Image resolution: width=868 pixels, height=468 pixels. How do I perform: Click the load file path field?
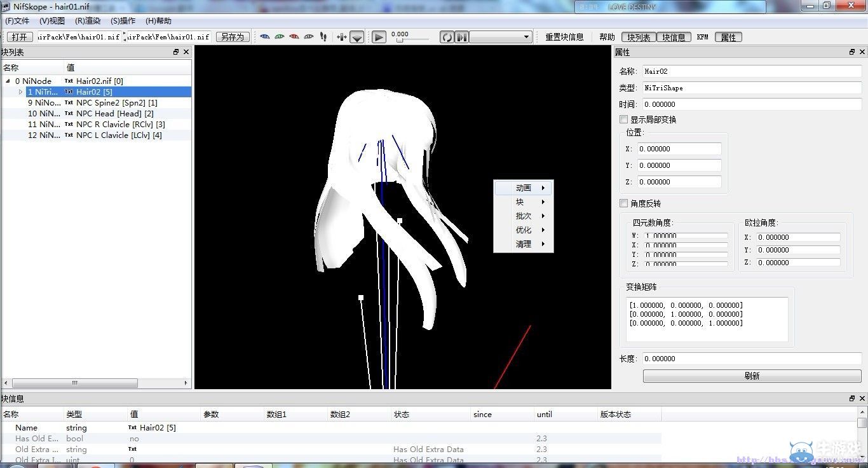79,37
